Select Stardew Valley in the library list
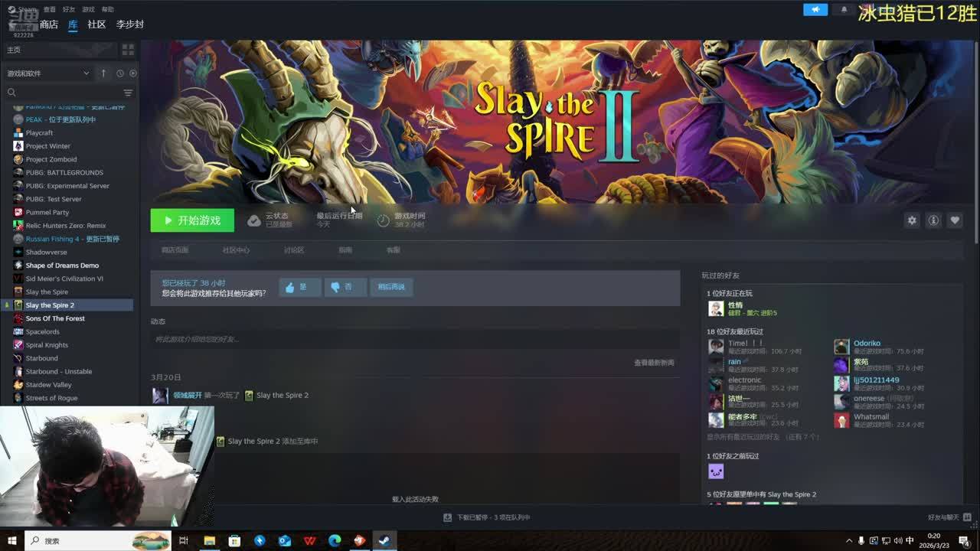Viewport: 980px width, 551px height. 48,385
